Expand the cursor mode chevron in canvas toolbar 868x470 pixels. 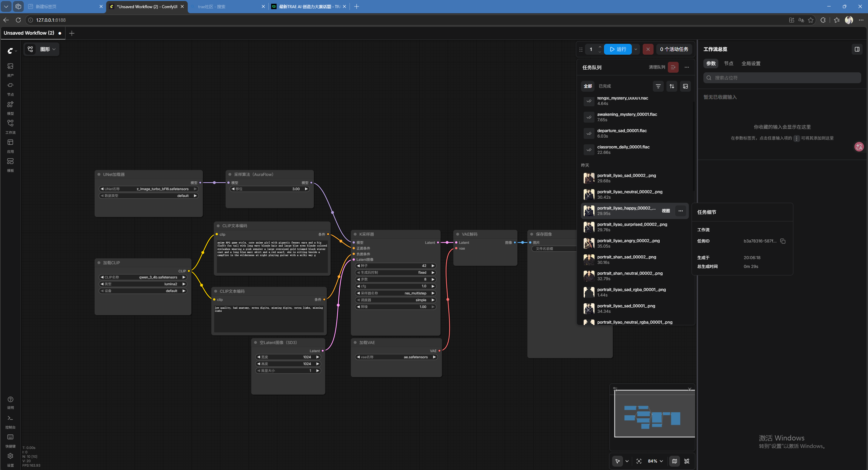coord(627,461)
